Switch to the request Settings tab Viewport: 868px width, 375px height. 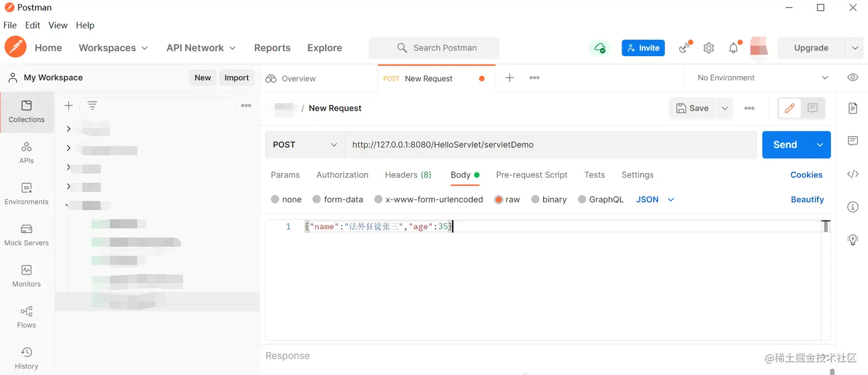[x=637, y=175]
